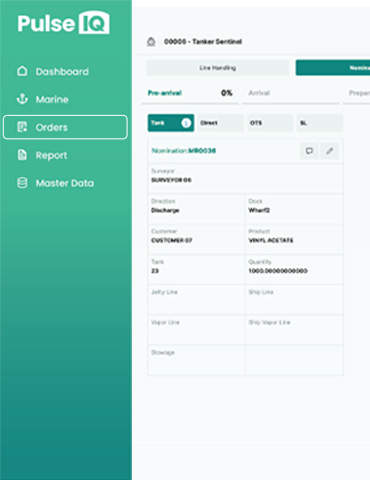Click the tank number 23 value

click(x=155, y=271)
